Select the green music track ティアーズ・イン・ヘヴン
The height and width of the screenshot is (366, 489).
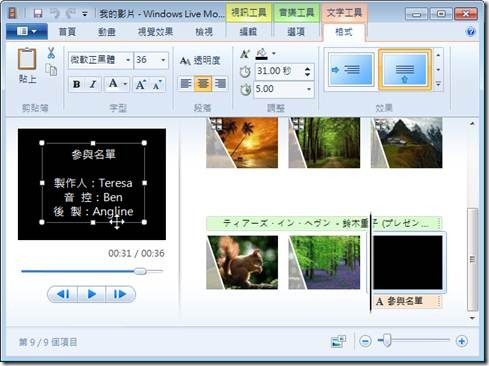pos(324,223)
